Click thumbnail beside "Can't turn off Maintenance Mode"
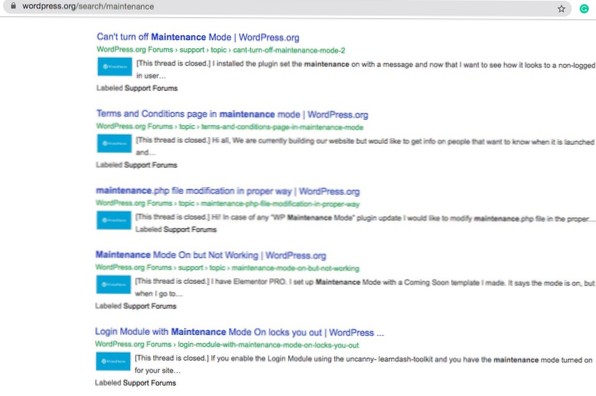Image resolution: width=596 pixels, height=396 pixels. tap(115, 67)
